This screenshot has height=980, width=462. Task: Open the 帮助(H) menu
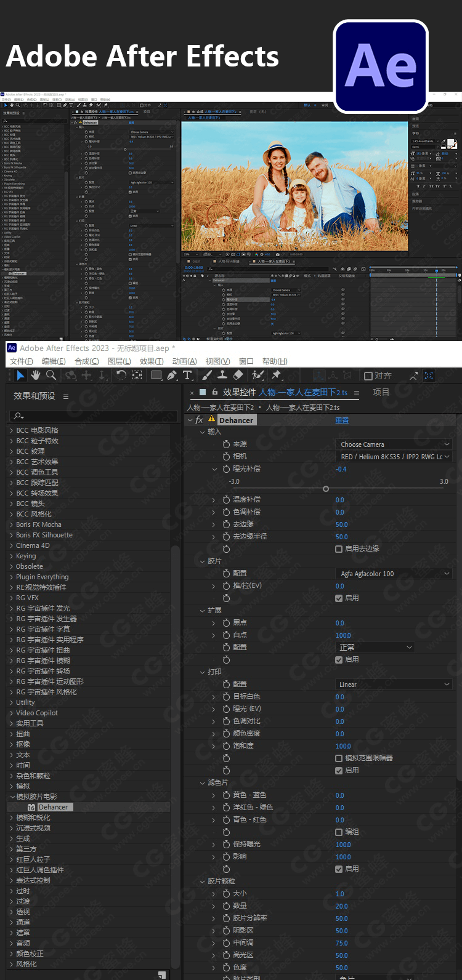point(275,361)
